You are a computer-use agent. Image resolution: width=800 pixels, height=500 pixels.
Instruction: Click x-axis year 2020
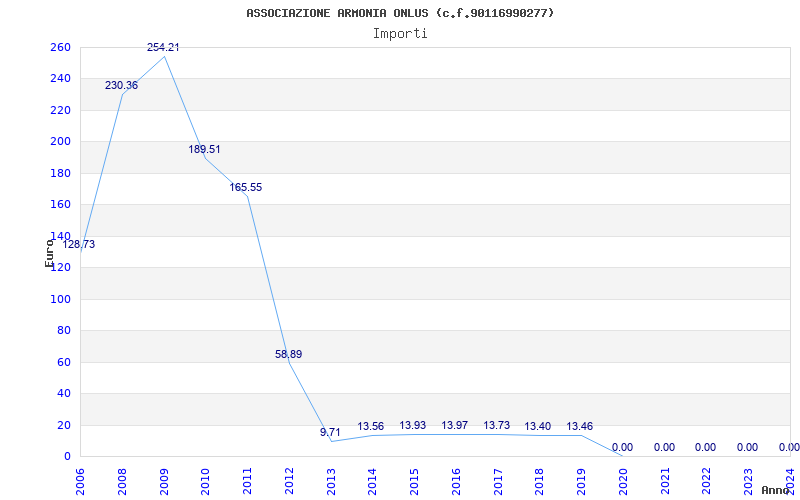(x=623, y=482)
